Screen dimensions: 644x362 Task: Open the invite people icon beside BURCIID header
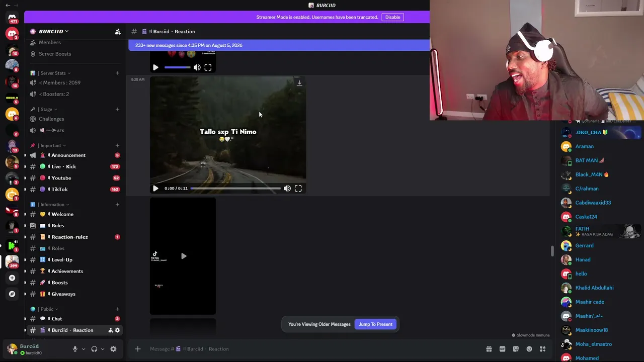(118, 32)
